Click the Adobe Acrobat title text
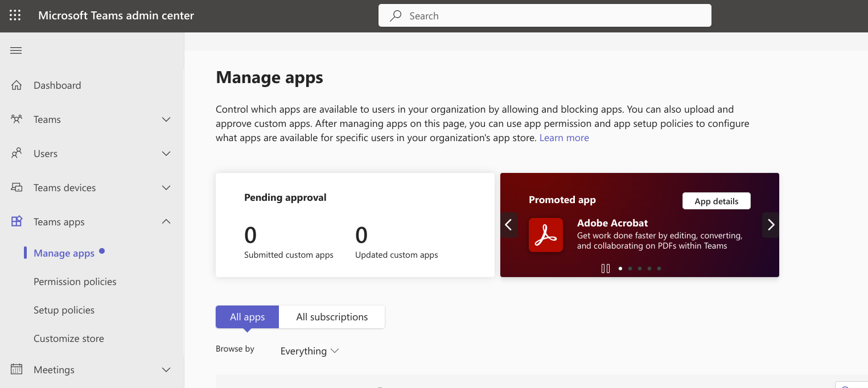Screen dimensions: 868x388 tap(612, 223)
